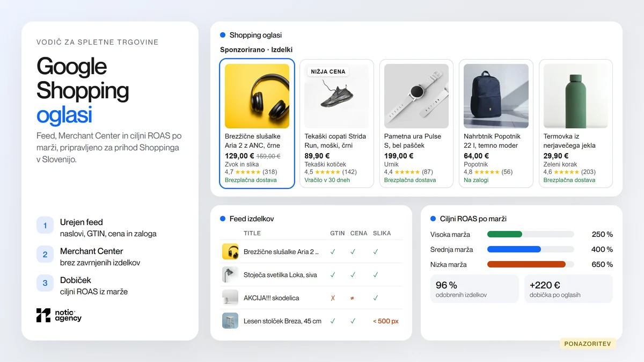Image resolution: width=644 pixels, height=362 pixels.
Task: Click the CENA checkmark for Stoječa svetilka row
Action: pos(353,274)
